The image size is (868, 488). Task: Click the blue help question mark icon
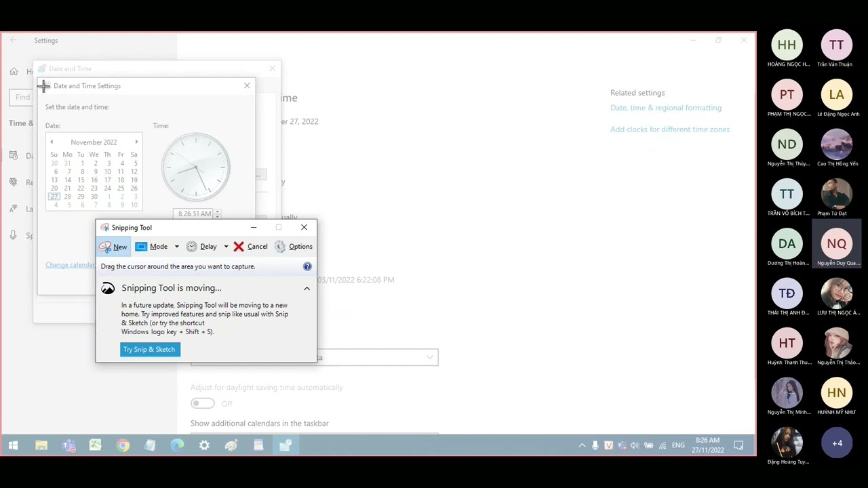click(x=307, y=266)
